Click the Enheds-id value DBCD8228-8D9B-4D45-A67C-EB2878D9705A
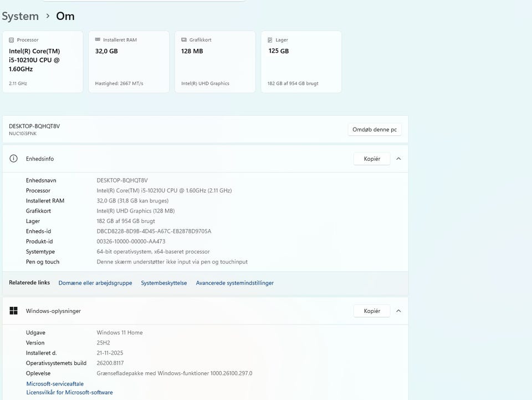The height and width of the screenshot is (400, 532). [x=154, y=231]
